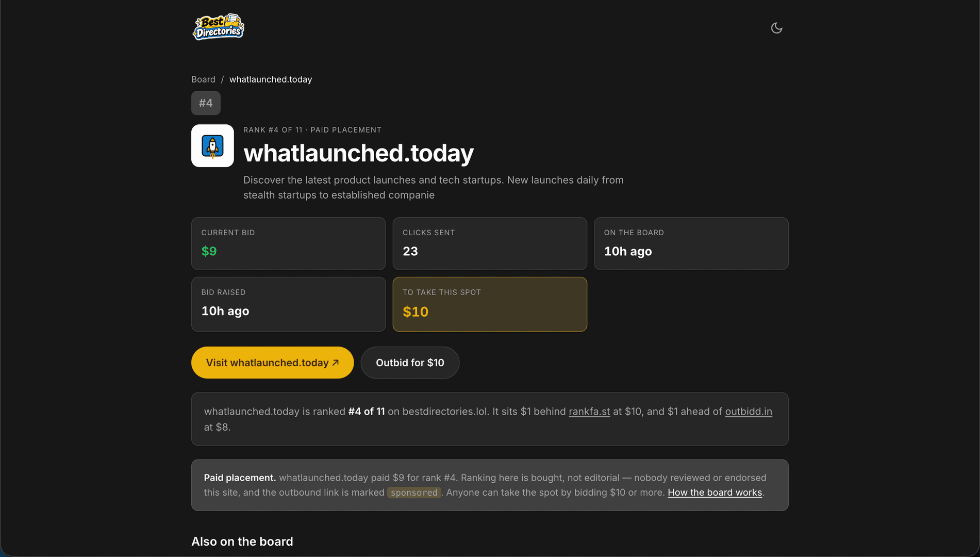Open the outbidd.in link

[x=749, y=412]
